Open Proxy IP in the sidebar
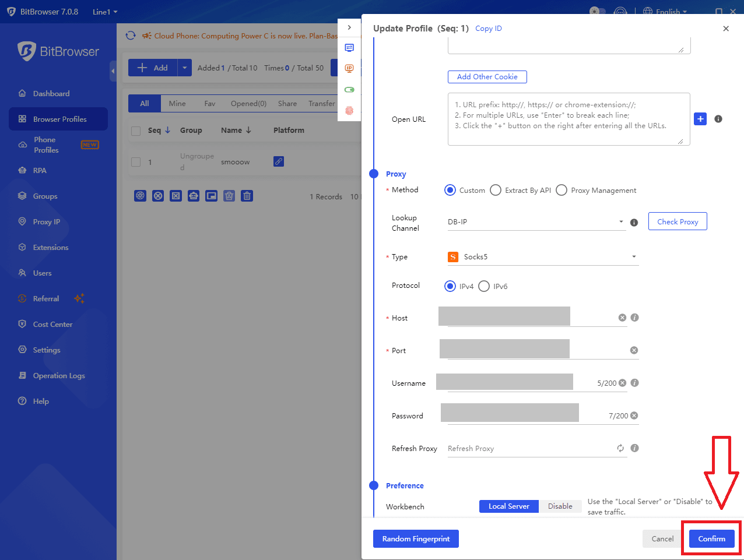Screen dimensions: 744x560 46,222
